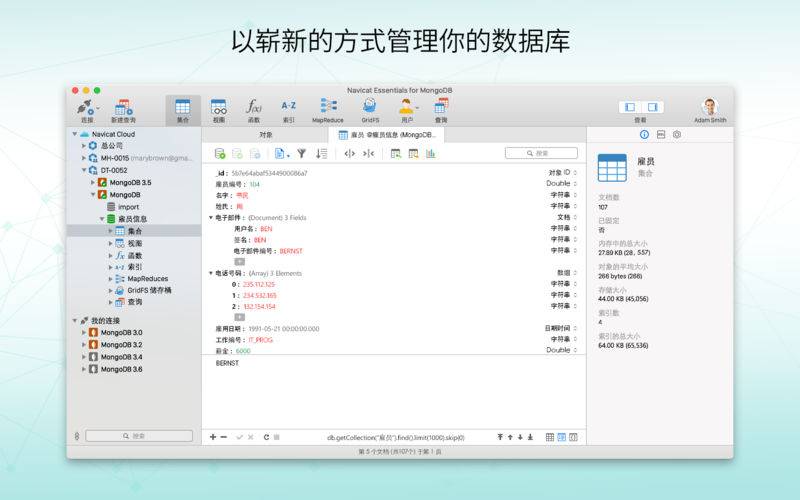Open the MapReduce toolbar icon

[328, 111]
